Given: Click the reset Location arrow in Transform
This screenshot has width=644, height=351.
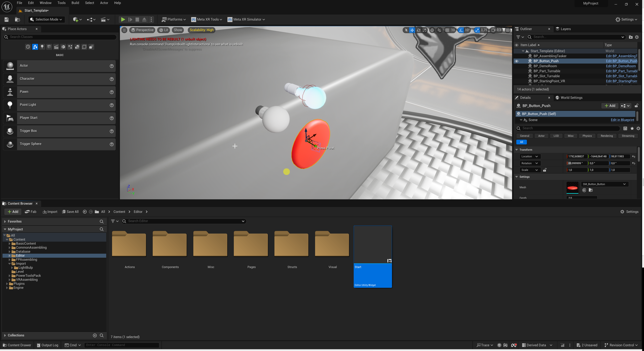Looking at the screenshot, I should [x=633, y=157].
